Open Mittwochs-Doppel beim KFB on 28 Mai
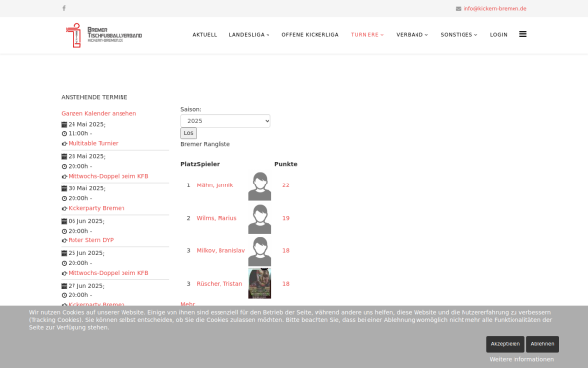The image size is (588, 368). [108, 176]
